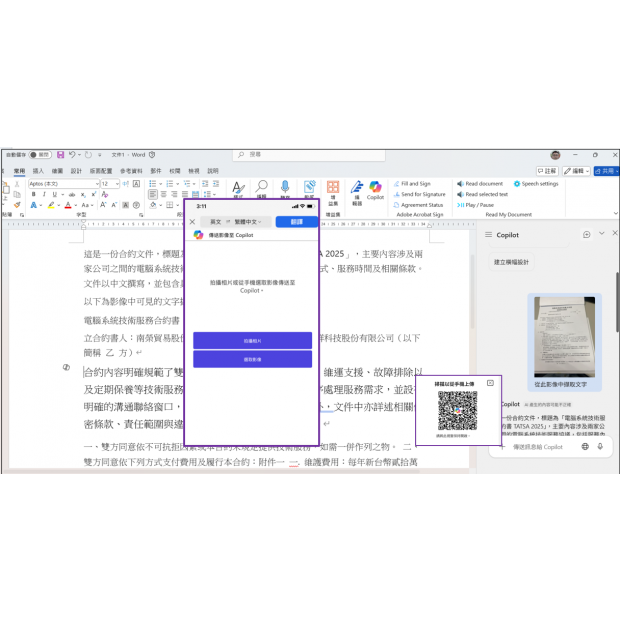Open the paragraph shading paint bucket
This screenshot has height=620, width=620.
coord(153,205)
